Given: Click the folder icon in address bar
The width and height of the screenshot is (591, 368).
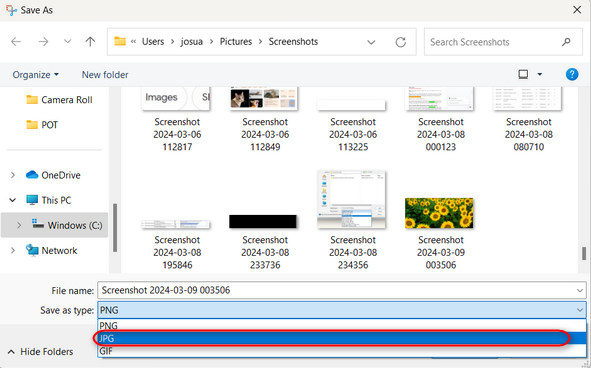Looking at the screenshot, I should [120, 41].
